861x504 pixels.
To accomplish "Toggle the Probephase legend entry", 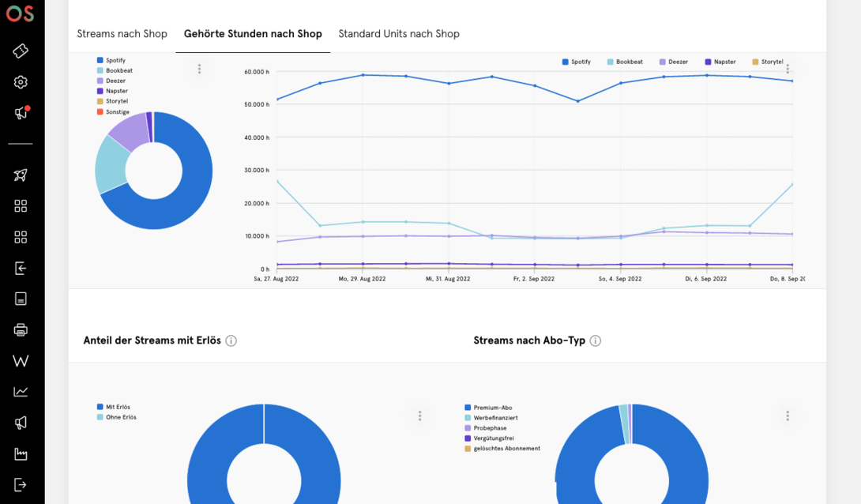I will pyautogui.click(x=486, y=428).
